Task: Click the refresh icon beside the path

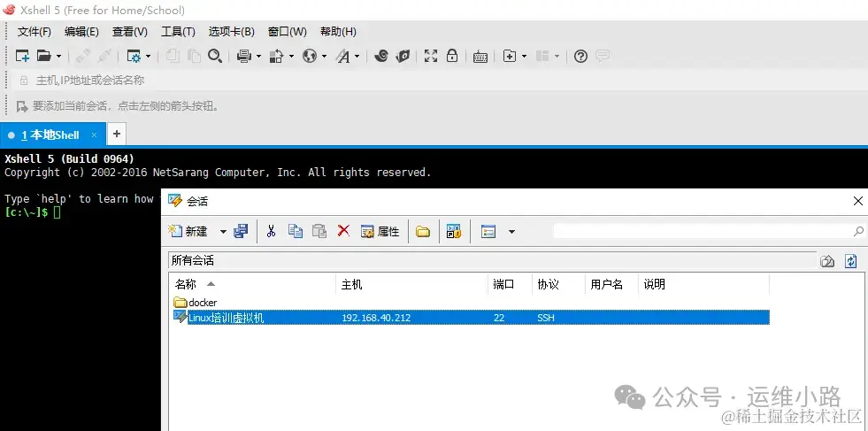Action: click(x=851, y=261)
